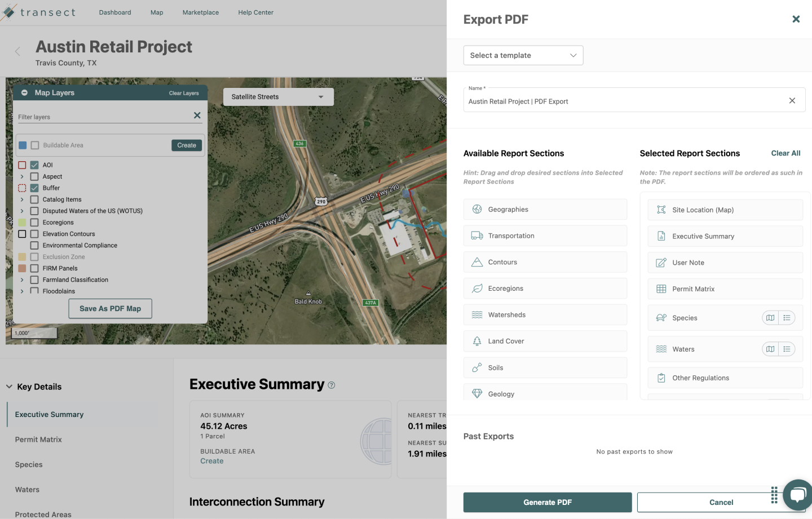Image resolution: width=812 pixels, height=519 pixels.
Task: Open the chat support widget
Action: [x=797, y=494]
